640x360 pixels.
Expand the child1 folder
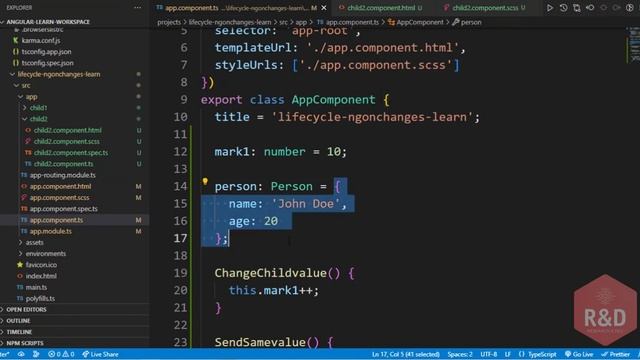(38, 108)
